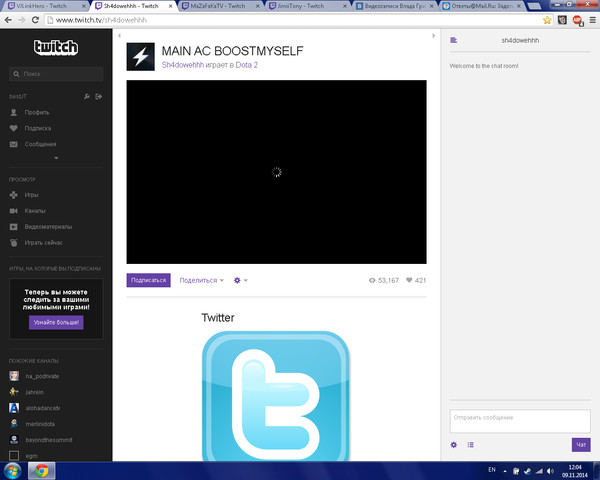Bookmark page with star icon
This screenshot has width=600, height=480.
tap(547, 20)
